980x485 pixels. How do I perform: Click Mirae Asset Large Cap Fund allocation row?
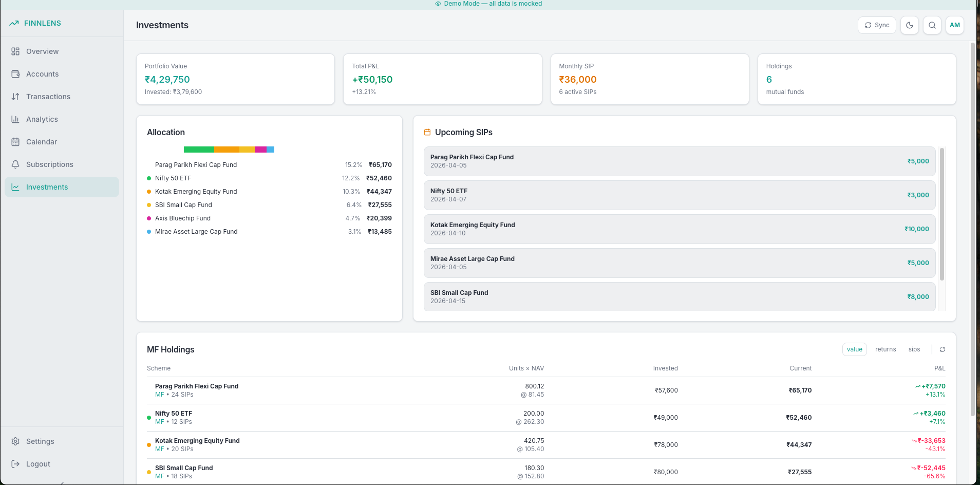click(x=269, y=232)
